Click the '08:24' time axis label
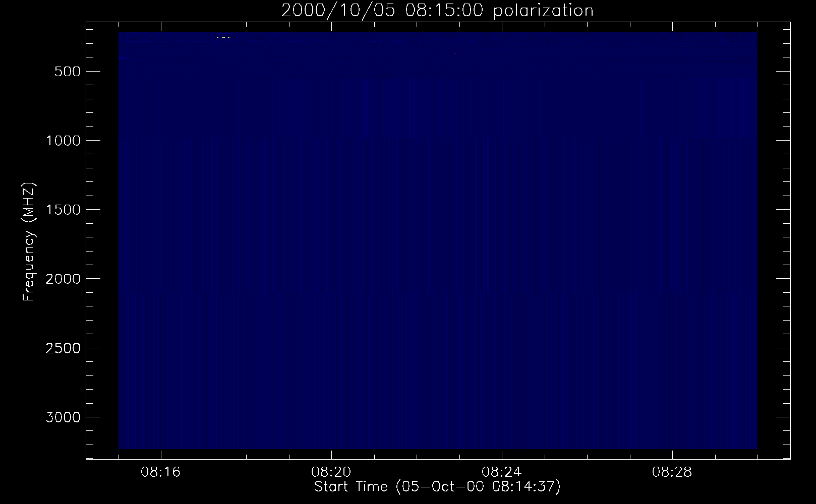 (502, 472)
